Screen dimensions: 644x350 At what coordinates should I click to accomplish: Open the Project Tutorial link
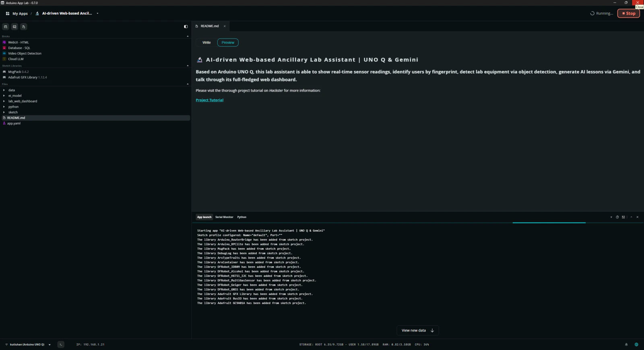(210, 100)
